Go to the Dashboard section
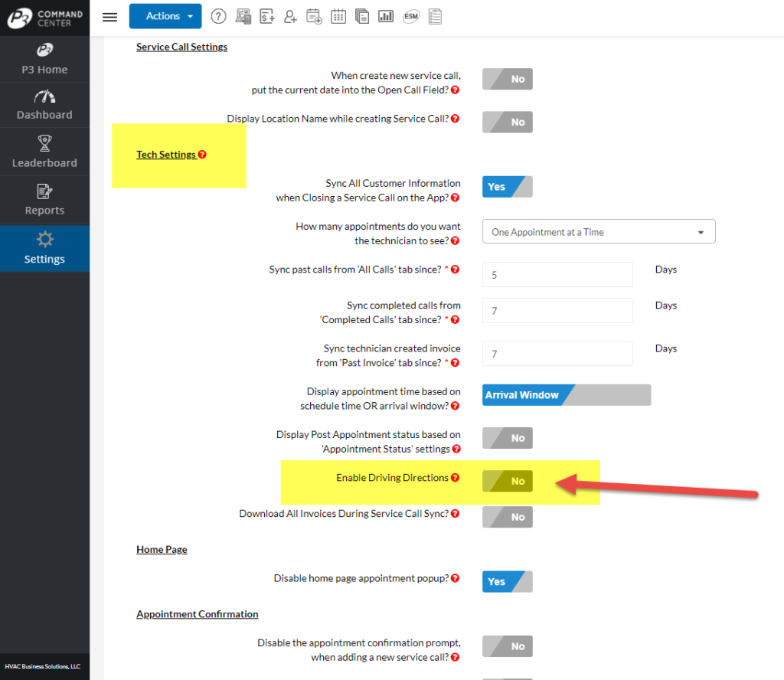 point(44,105)
